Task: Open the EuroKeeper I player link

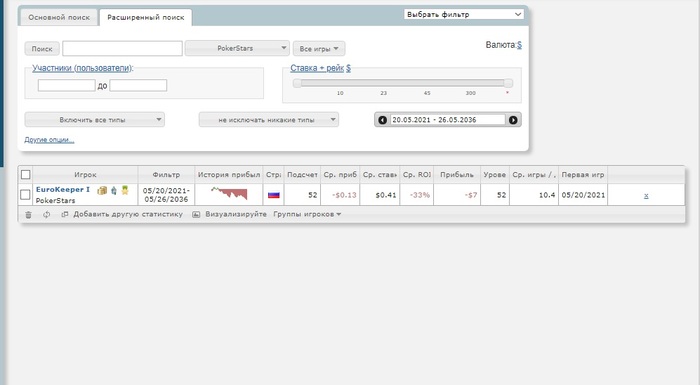Action: coord(62,189)
